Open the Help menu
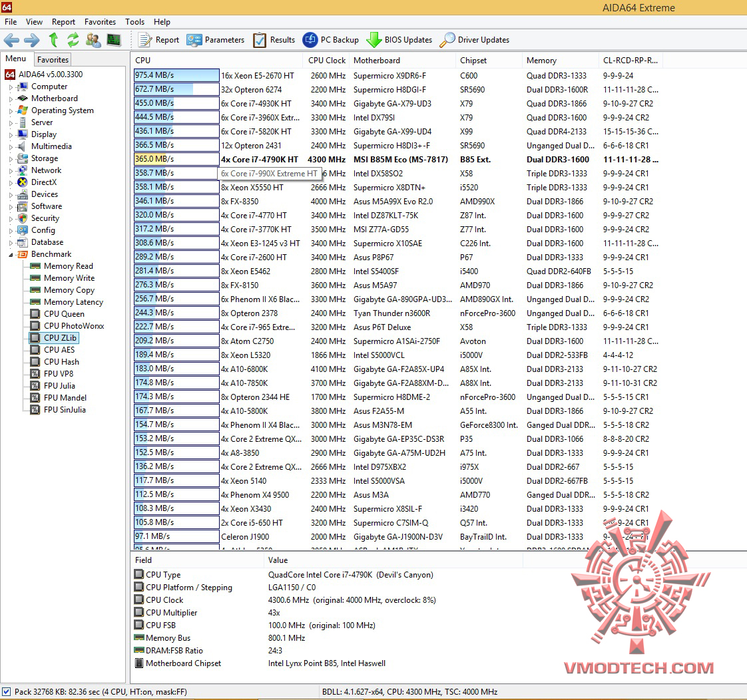Image resolution: width=747 pixels, height=700 pixels. point(162,22)
